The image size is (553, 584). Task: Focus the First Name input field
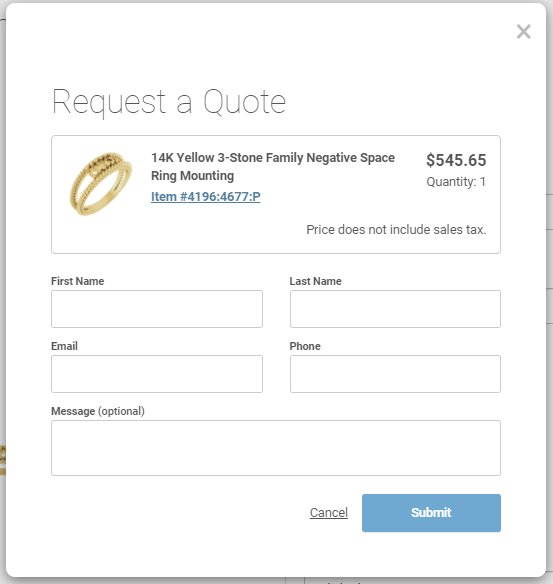[157, 309]
